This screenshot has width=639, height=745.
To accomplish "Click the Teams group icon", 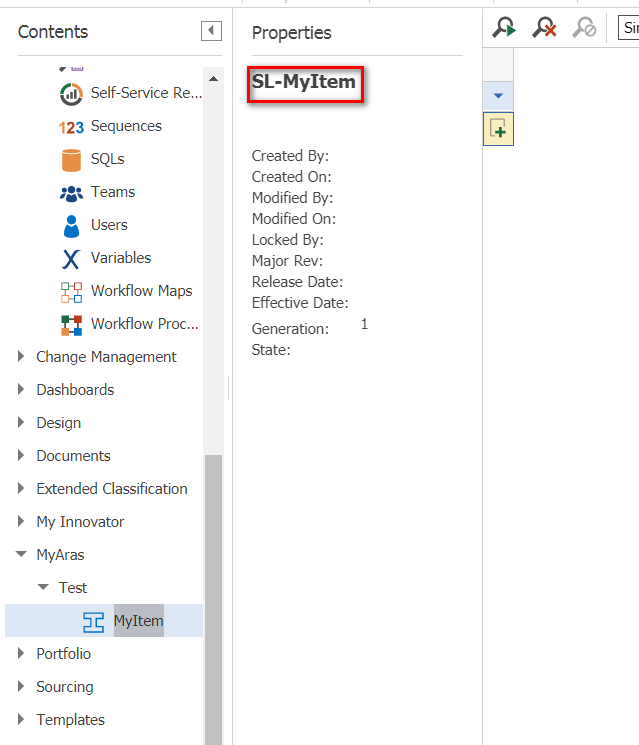I will point(71,193).
